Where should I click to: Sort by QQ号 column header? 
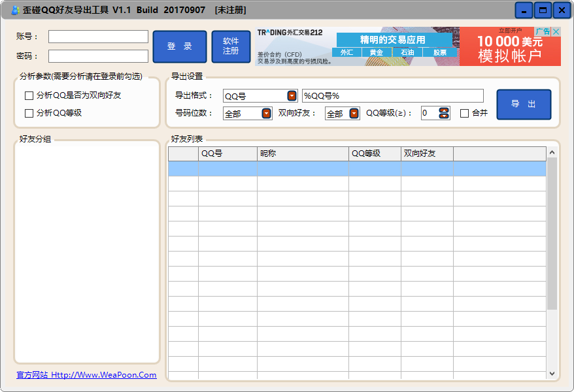[228, 154]
